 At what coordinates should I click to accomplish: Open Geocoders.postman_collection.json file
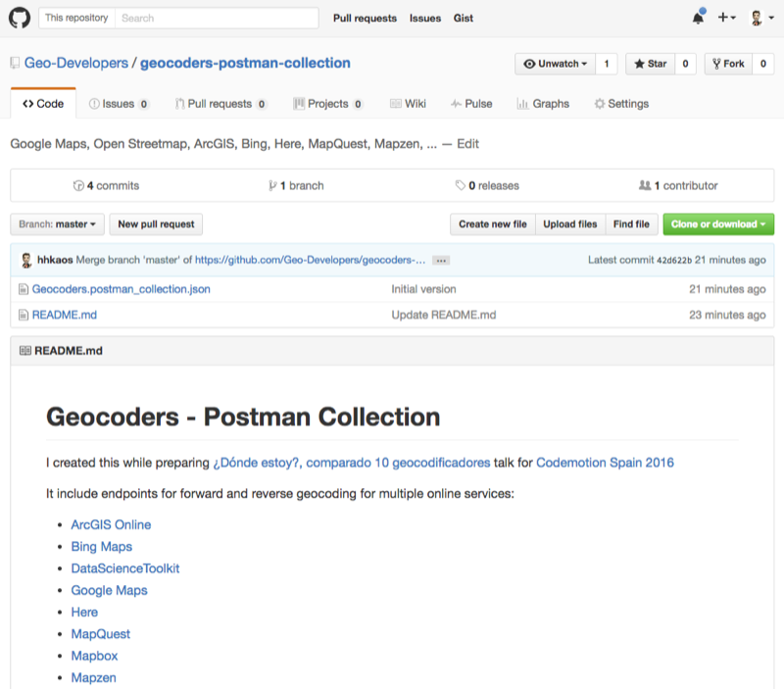(121, 289)
